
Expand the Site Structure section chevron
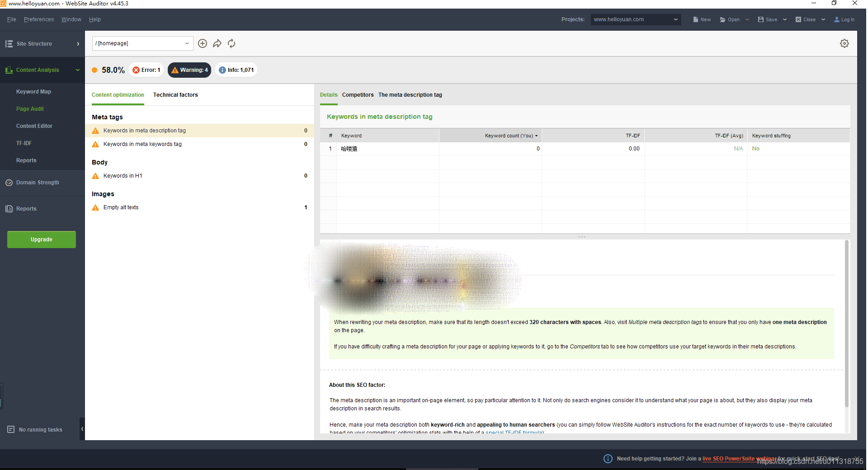(78, 44)
